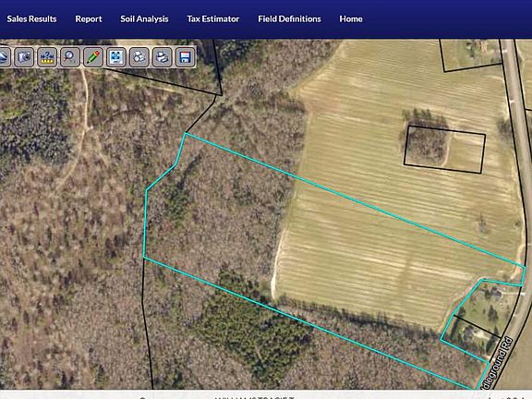532x399 pixels.
Task: Return to Home
Action: point(351,19)
